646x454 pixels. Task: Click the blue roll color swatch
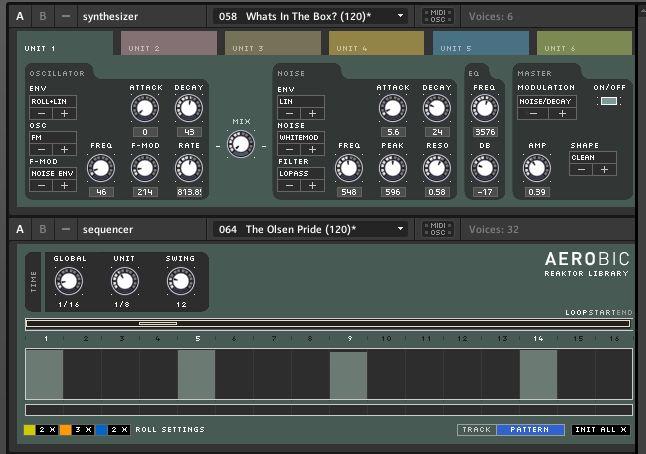pyautogui.click(x=101, y=430)
